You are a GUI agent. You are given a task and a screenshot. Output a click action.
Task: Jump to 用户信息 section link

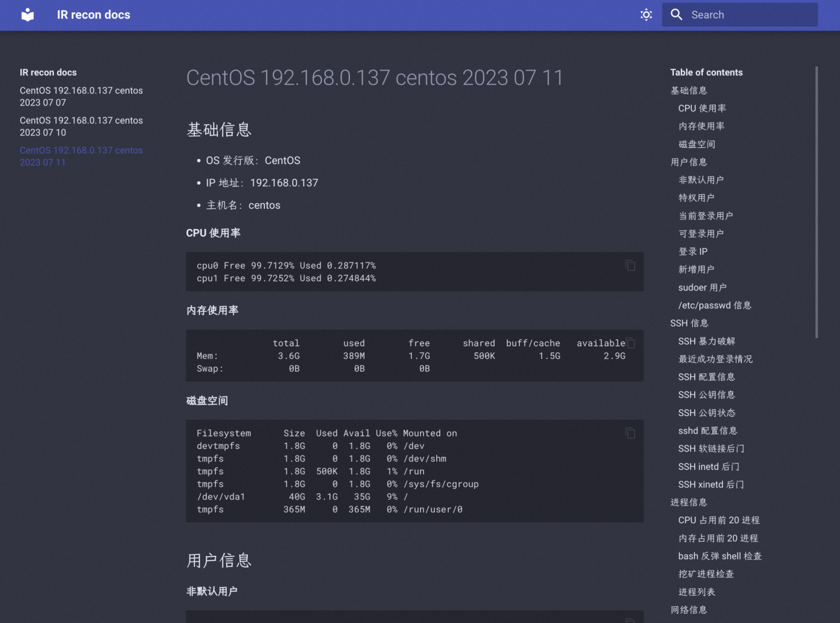coord(689,162)
